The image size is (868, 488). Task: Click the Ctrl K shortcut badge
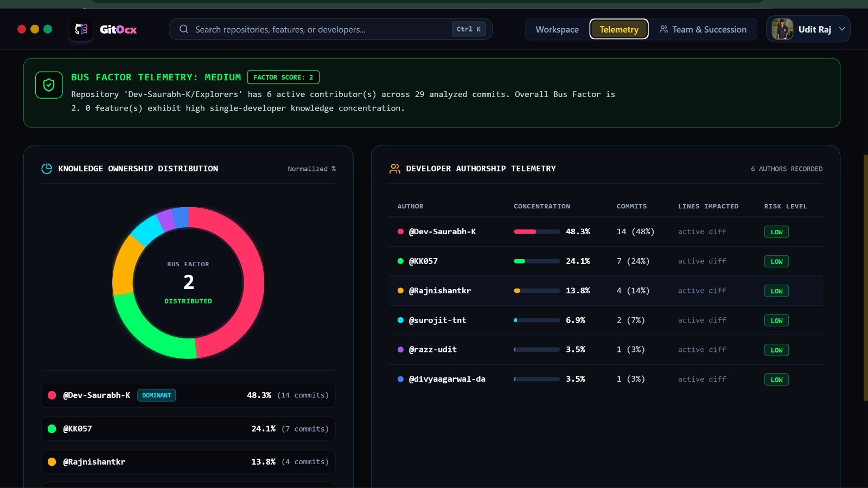coord(469,29)
